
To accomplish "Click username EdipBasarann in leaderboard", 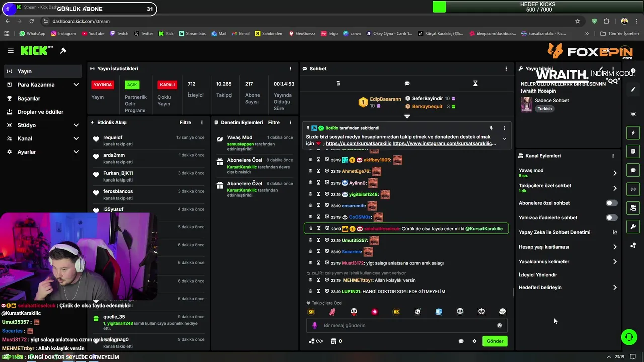I will tap(385, 99).
